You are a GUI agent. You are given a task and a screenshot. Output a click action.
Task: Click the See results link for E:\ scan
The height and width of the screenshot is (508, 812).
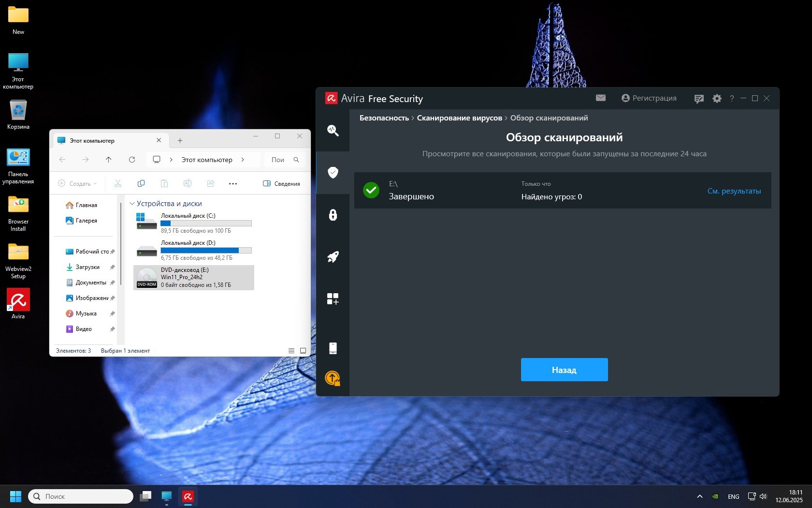coord(734,191)
